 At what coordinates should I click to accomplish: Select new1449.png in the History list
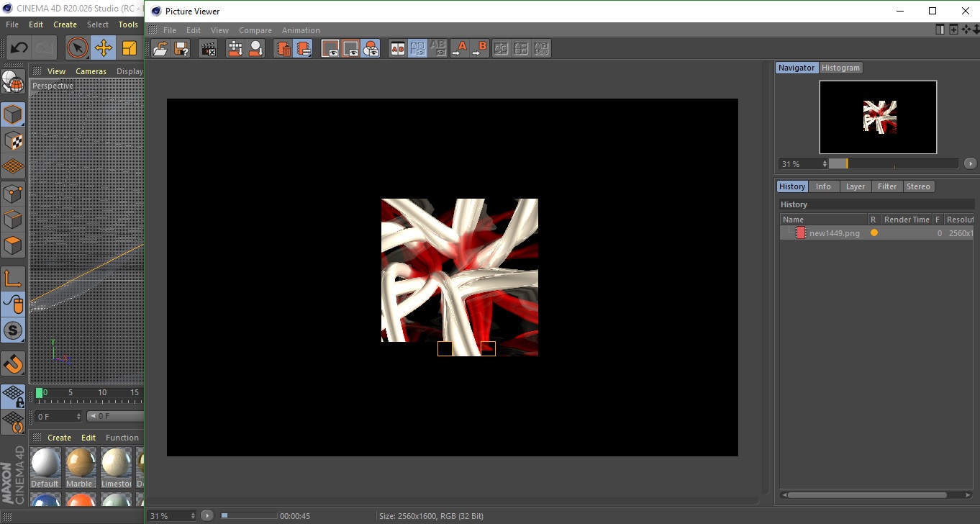834,233
